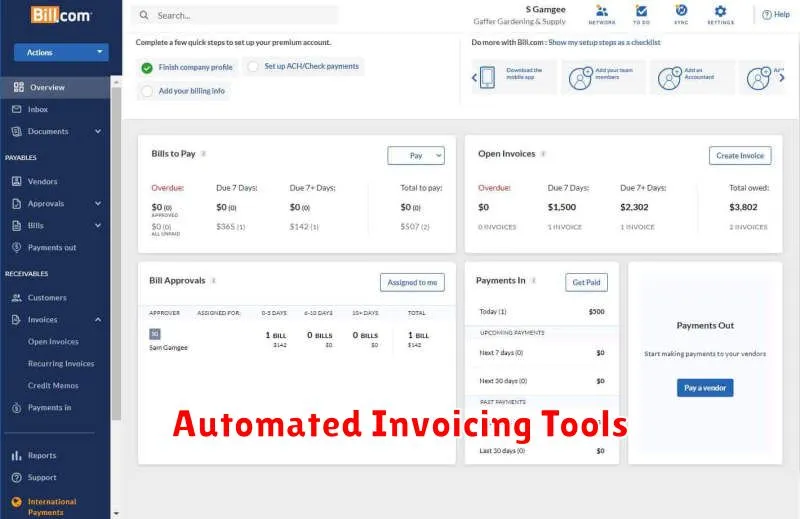The width and height of the screenshot is (800, 519).
Task: Click the Overview grid icon in sidebar
Action: [x=19, y=87]
